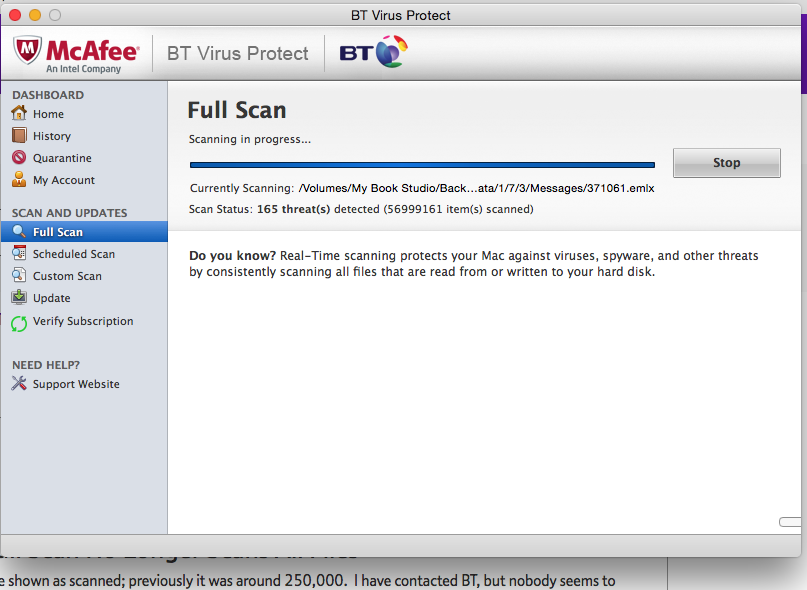Click the Scheduled Scan calendar icon
Viewport: 807px width, 590px height.
coord(19,253)
